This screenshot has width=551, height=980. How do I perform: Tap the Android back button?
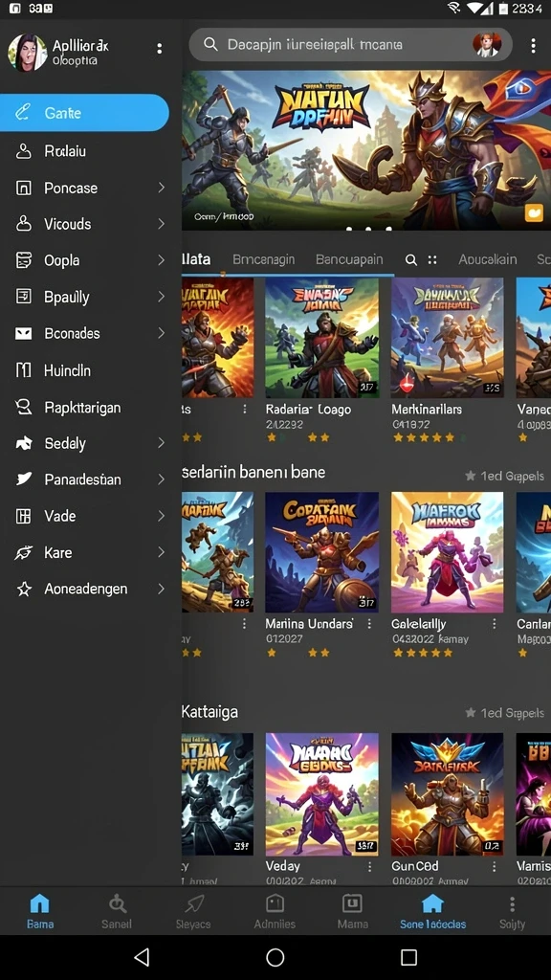click(143, 957)
